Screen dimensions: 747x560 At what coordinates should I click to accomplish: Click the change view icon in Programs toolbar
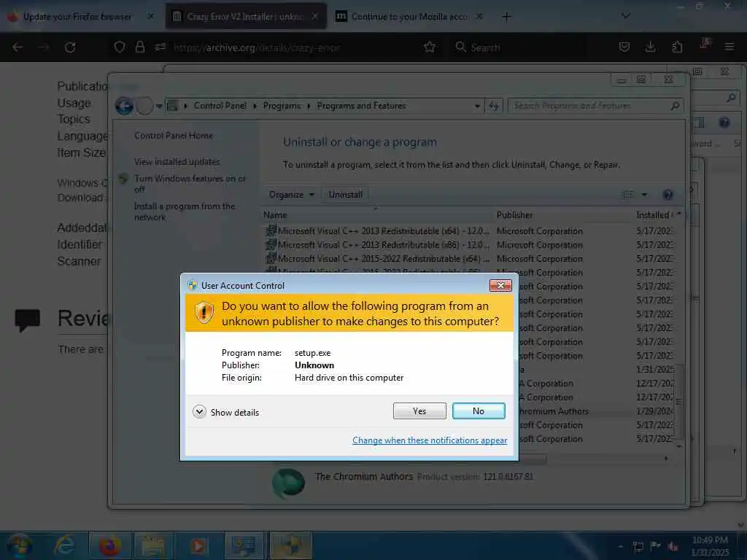[628, 194]
